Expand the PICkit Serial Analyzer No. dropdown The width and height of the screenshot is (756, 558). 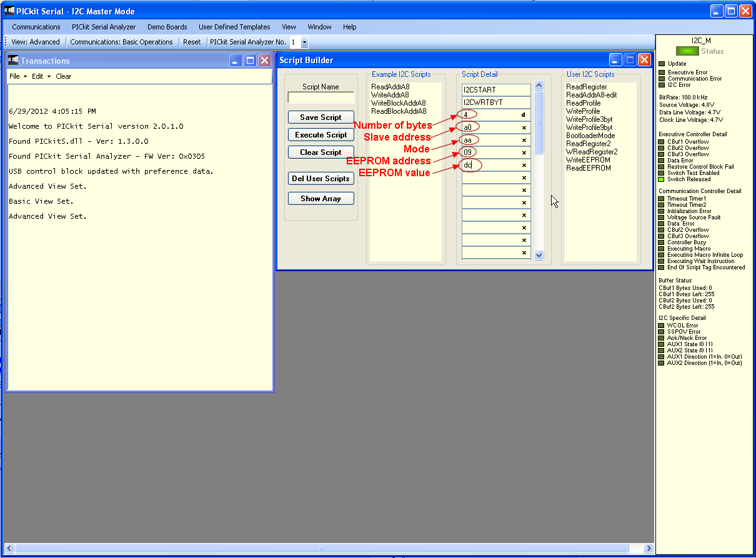pos(304,42)
